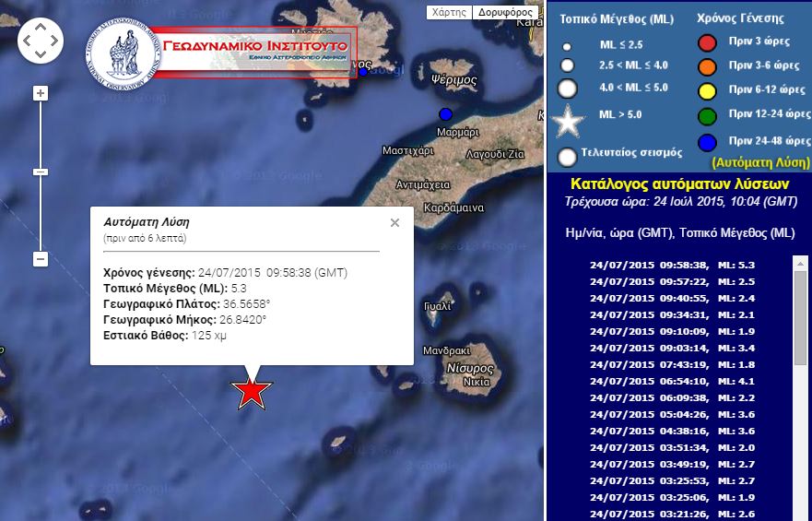Switch to Χάρτης map view
The image size is (812, 521).
pos(450,13)
